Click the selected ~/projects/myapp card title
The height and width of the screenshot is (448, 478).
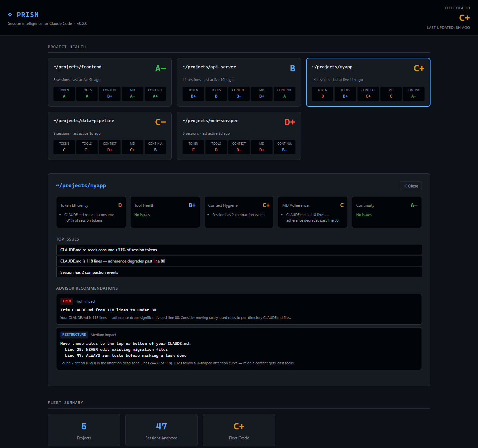332,67
